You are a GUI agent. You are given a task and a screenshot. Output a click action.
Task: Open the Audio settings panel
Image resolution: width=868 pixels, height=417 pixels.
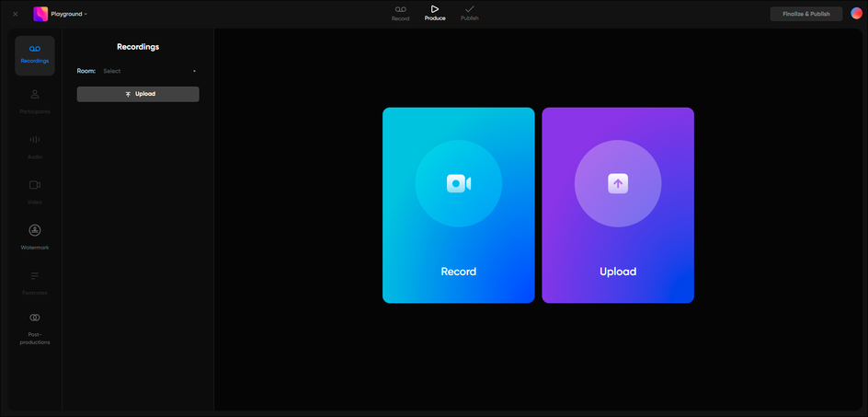(34, 146)
